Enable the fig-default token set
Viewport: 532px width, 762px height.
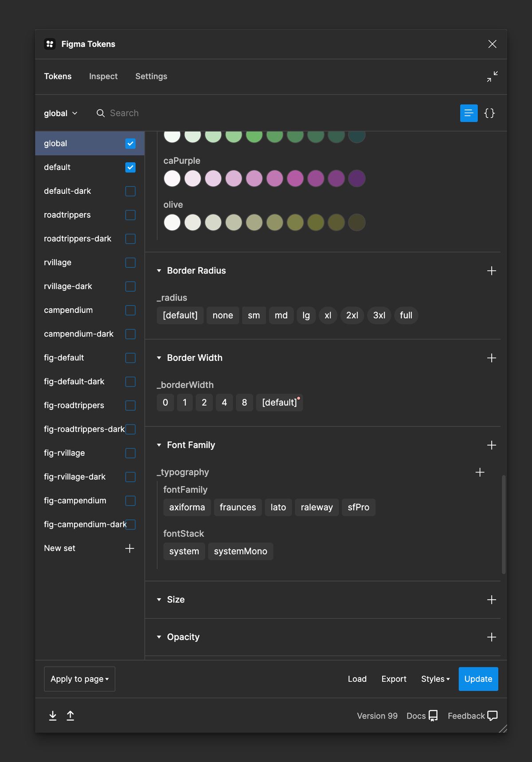tap(130, 358)
